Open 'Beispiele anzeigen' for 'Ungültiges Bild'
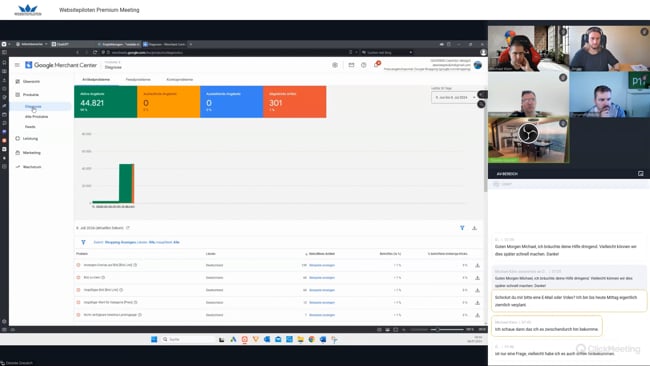Image resolution: width=650 pixels, height=366 pixels. click(x=322, y=290)
